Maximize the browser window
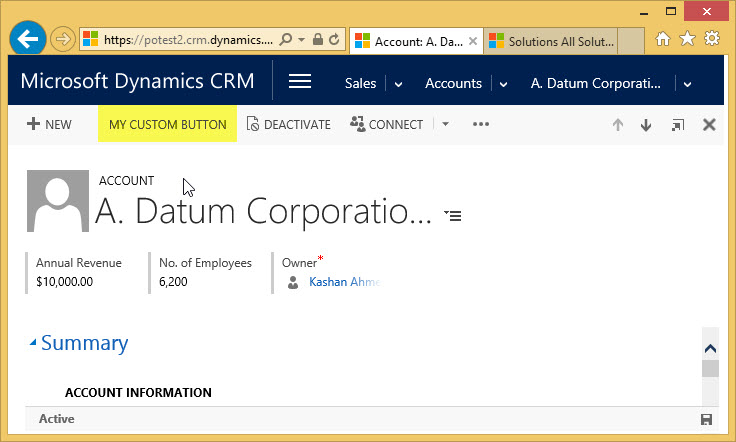 click(x=671, y=11)
